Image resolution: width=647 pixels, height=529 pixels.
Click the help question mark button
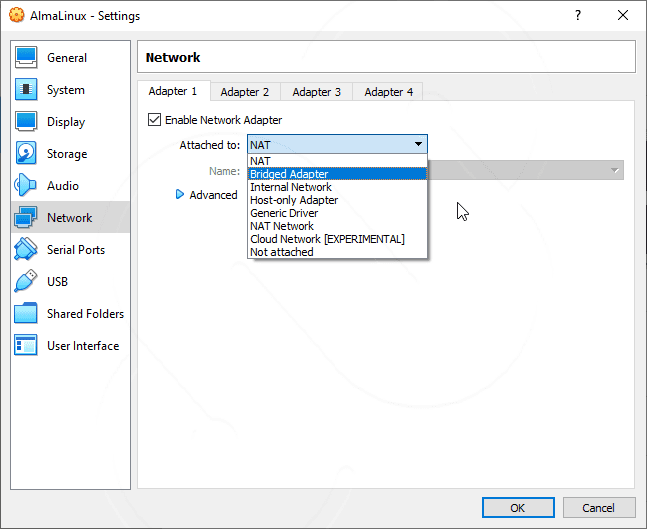(x=578, y=15)
